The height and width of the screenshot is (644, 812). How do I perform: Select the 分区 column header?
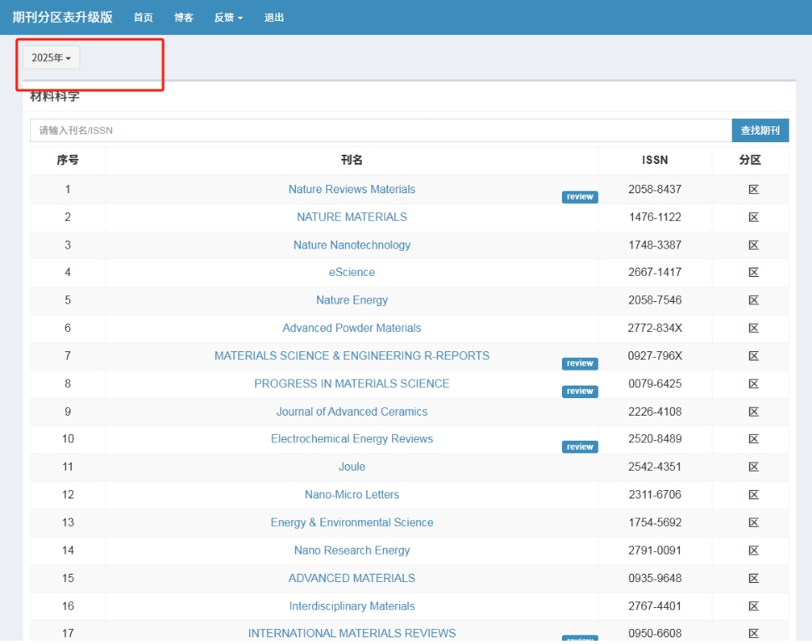point(750,160)
